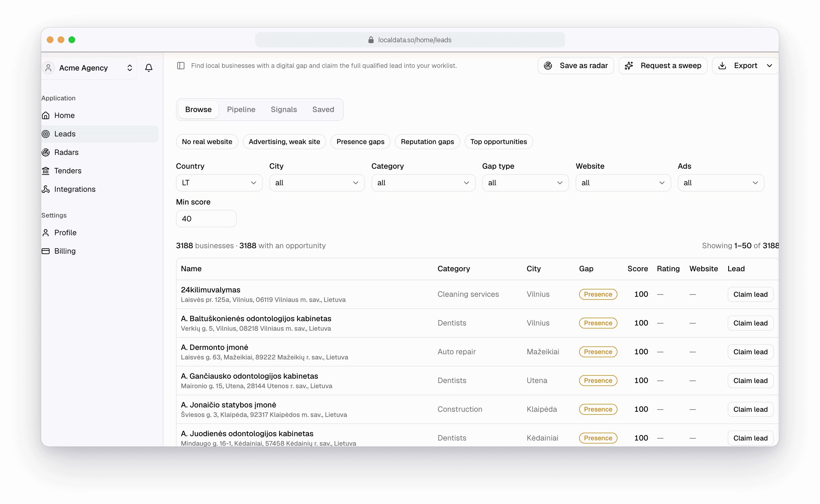Image resolution: width=820 pixels, height=504 pixels.
Task: Apply the No real website preset
Action: tap(207, 142)
